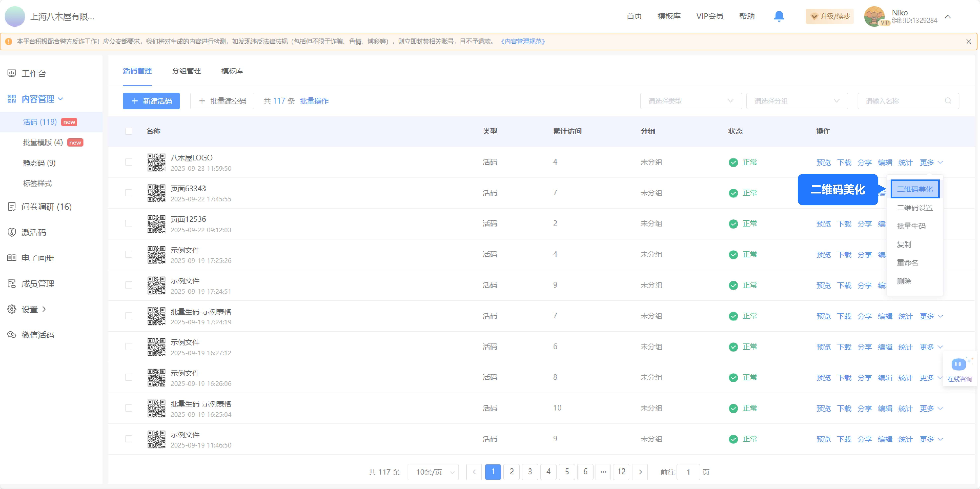The width and height of the screenshot is (980, 489).
Task: Select the 页面12536 row checkbox
Action: tap(129, 223)
